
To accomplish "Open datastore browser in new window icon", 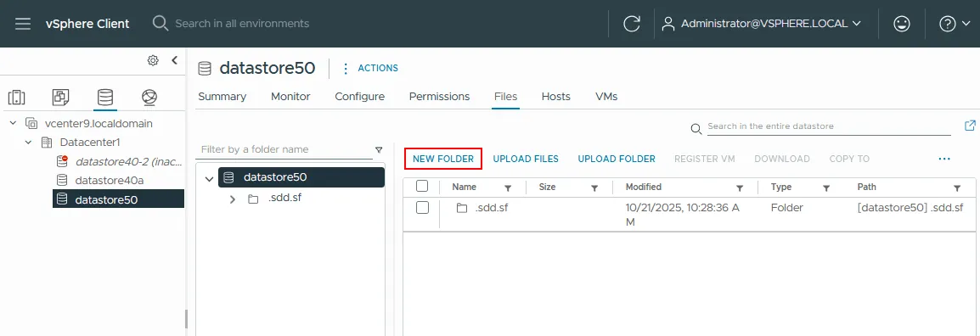I will [x=970, y=126].
